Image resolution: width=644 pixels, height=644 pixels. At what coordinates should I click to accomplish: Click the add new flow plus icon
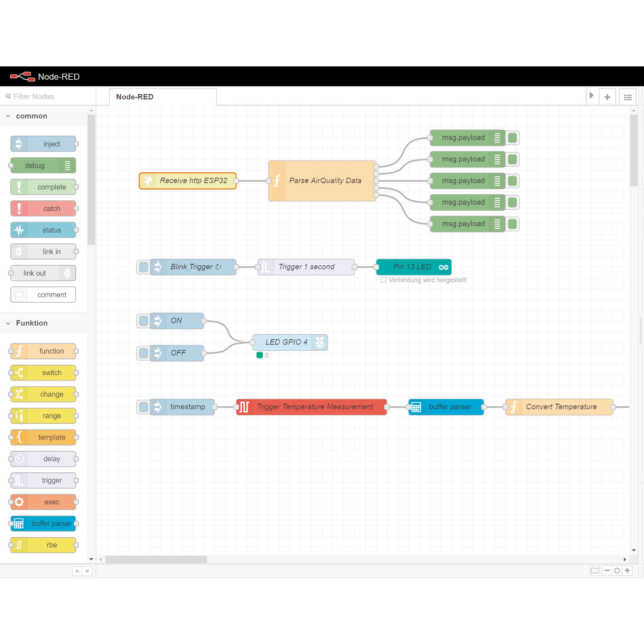point(607,97)
